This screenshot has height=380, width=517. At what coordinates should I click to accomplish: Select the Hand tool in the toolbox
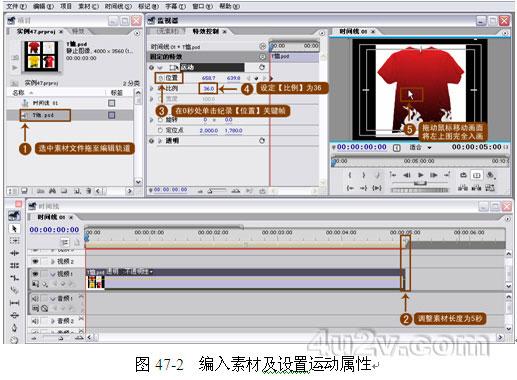(x=14, y=340)
